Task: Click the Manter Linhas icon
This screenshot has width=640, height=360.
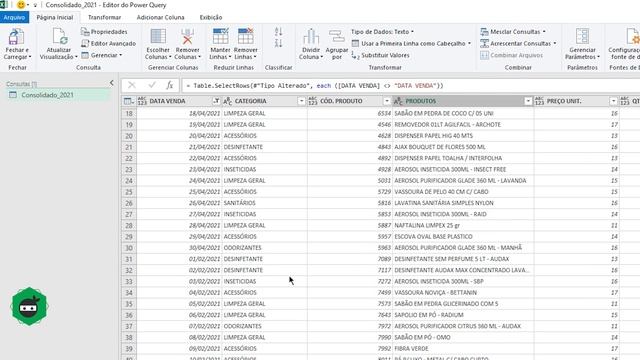Action: click(220, 37)
